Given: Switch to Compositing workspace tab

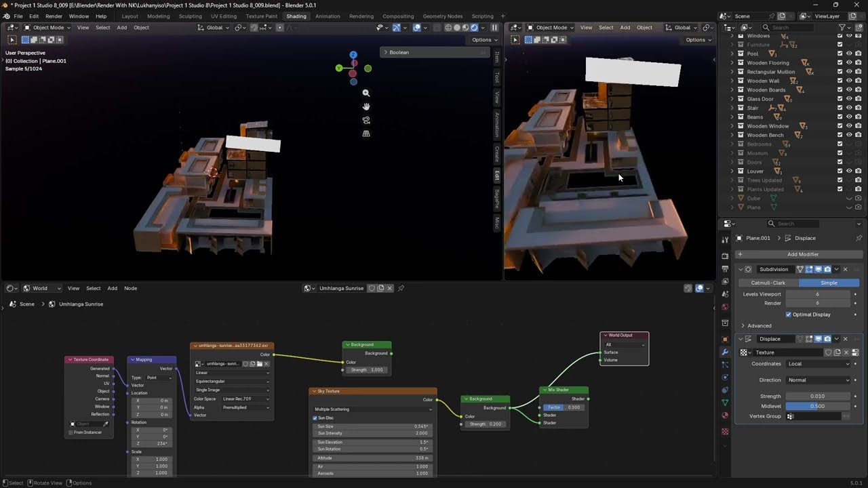Looking at the screenshot, I should (x=398, y=16).
